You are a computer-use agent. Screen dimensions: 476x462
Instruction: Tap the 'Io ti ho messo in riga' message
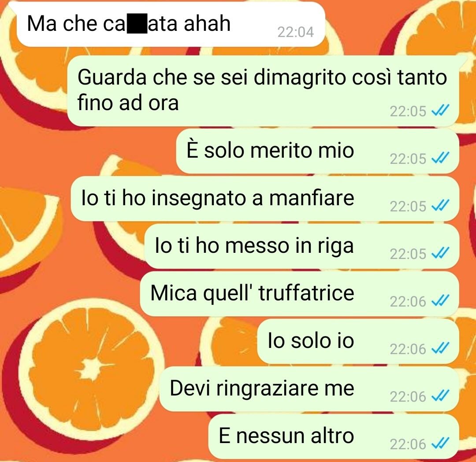301,246
